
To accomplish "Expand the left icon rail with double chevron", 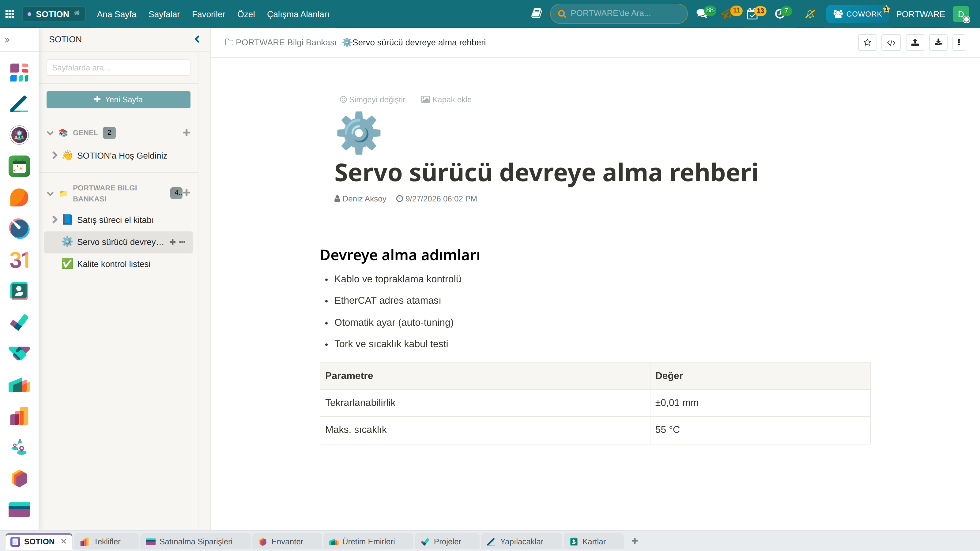I will click(7, 40).
